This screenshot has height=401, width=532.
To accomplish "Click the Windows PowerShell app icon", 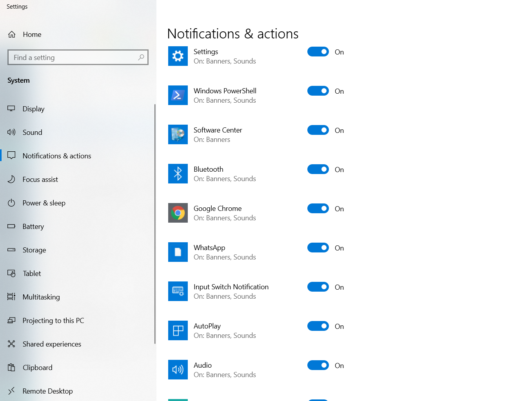I will 178,95.
